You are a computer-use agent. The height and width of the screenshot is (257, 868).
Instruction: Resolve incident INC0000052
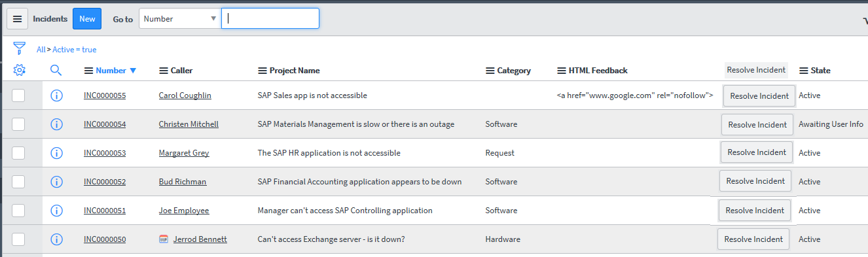[x=755, y=180]
